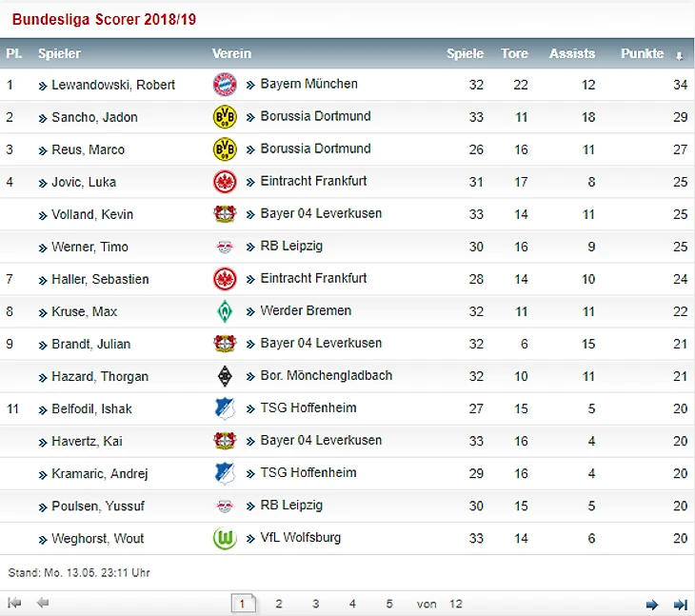Click the VfL Wolfsburg club logo
This screenshot has width=695, height=616.
(x=224, y=538)
